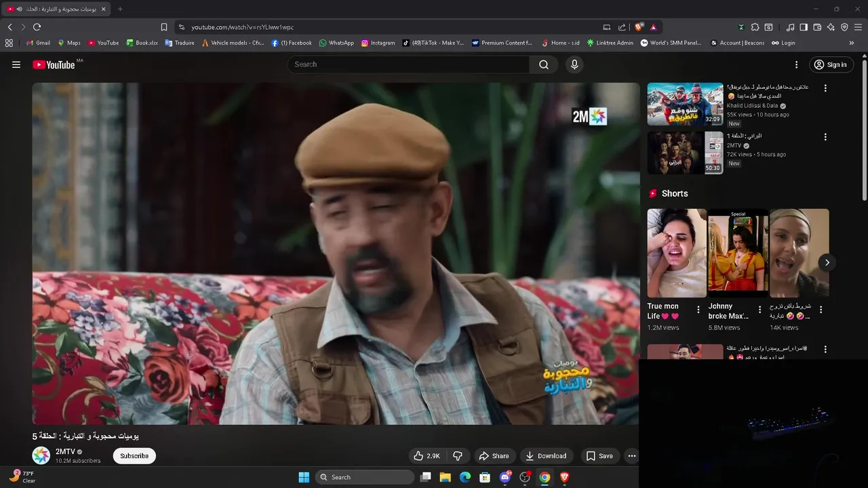The image size is (868, 488).
Task: Open options for True mon Life short
Action: pyautogui.click(x=698, y=310)
